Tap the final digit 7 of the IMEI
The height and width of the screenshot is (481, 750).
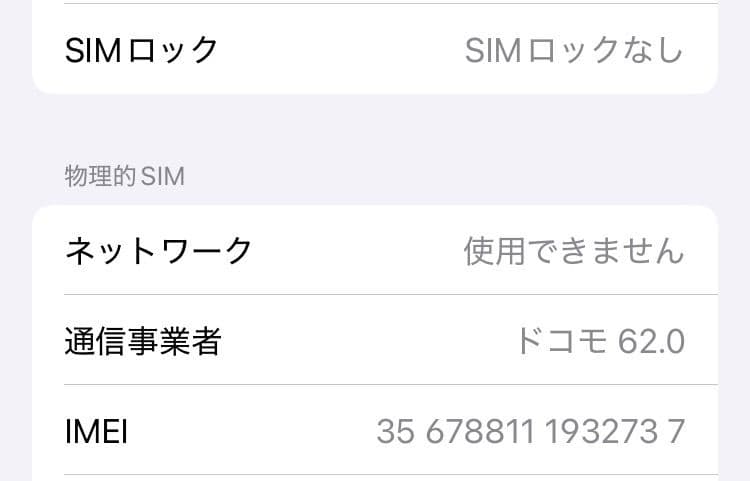click(677, 432)
